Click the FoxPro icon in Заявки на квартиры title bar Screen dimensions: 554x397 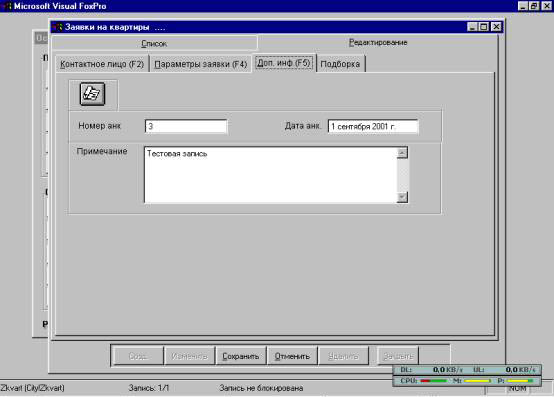tap(57, 27)
